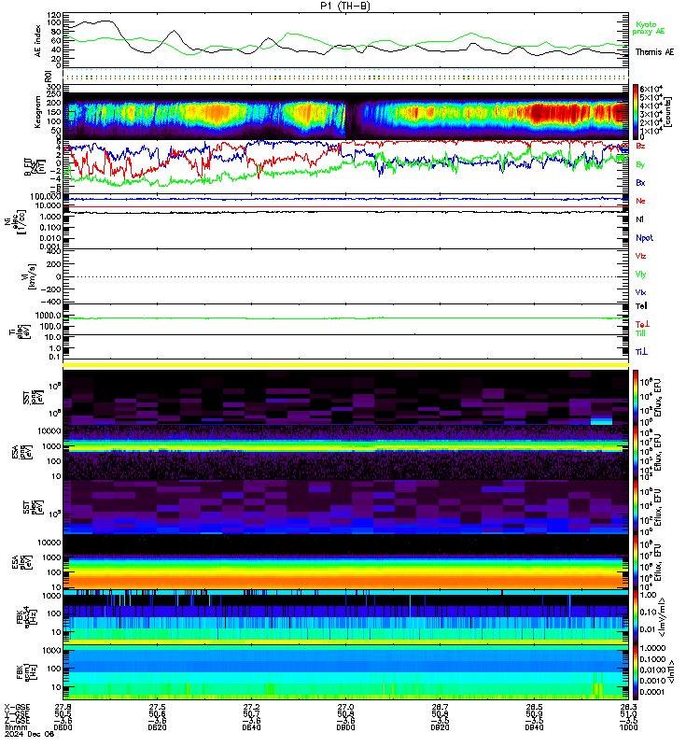The height and width of the screenshot is (747, 700).
Task: Click the 0800 time tick label
Action: [x=63, y=727]
